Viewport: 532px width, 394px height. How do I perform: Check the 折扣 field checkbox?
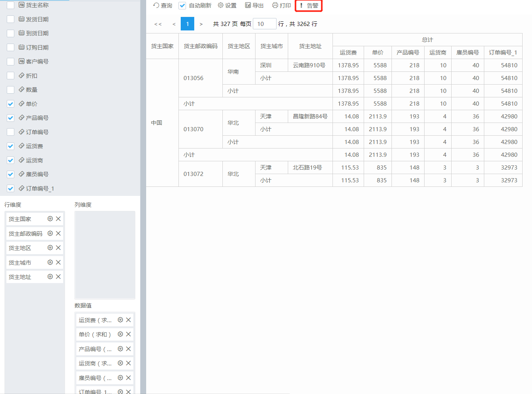tap(11, 76)
